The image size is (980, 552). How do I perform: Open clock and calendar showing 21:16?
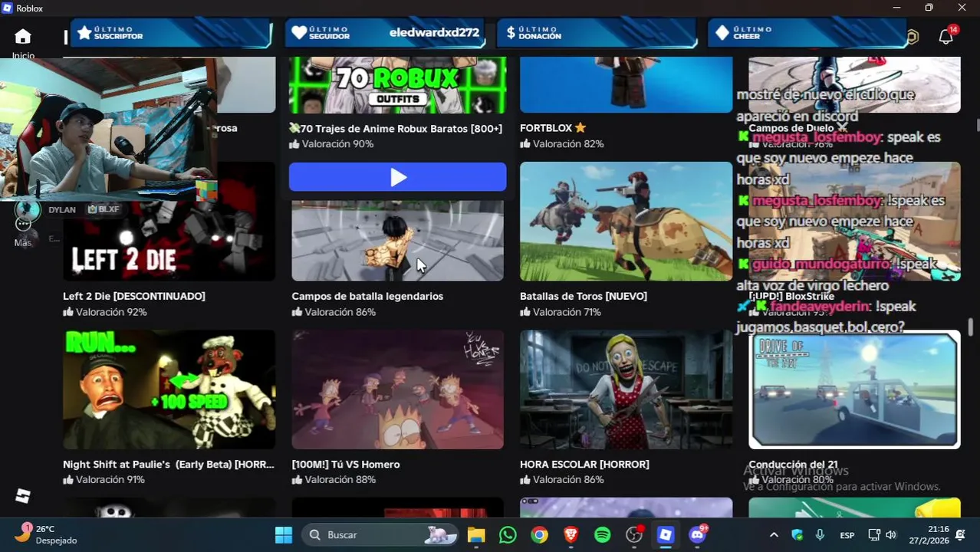[x=928, y=535]
